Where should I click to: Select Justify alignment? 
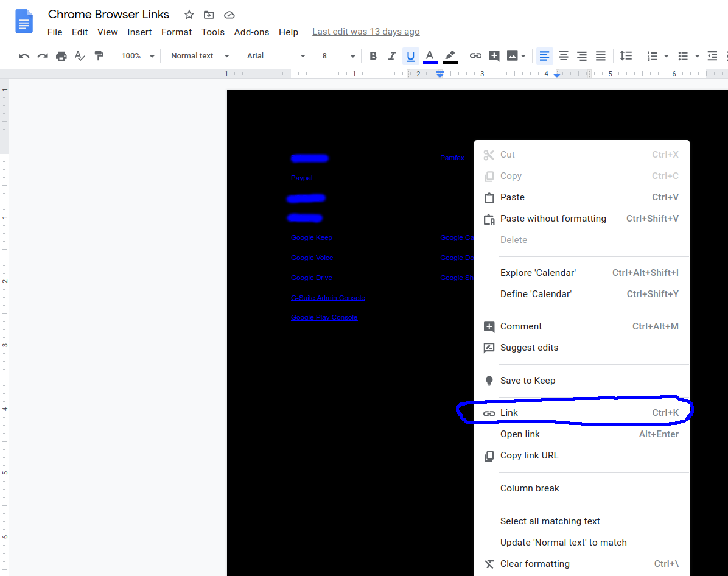point(600,56)
